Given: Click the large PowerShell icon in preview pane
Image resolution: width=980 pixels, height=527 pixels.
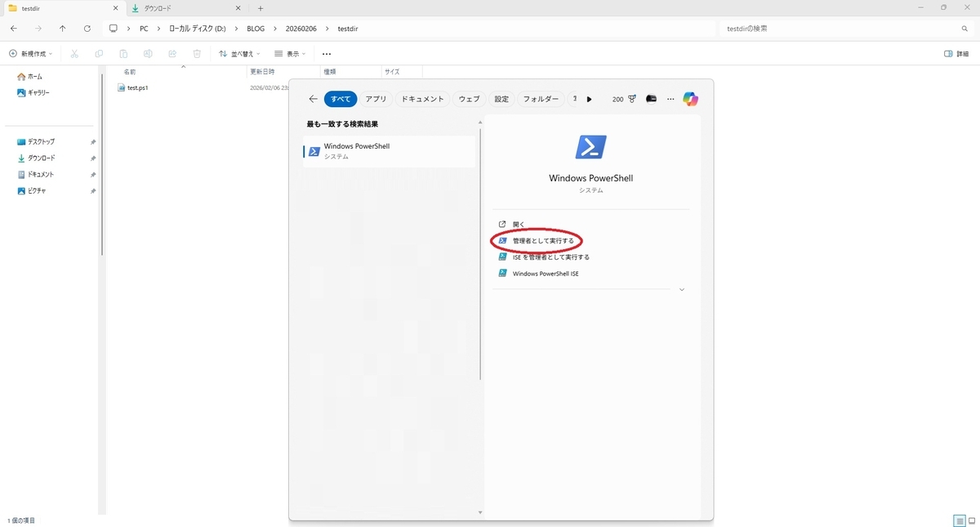Looking at the screenshot, I should coord(590,147).
